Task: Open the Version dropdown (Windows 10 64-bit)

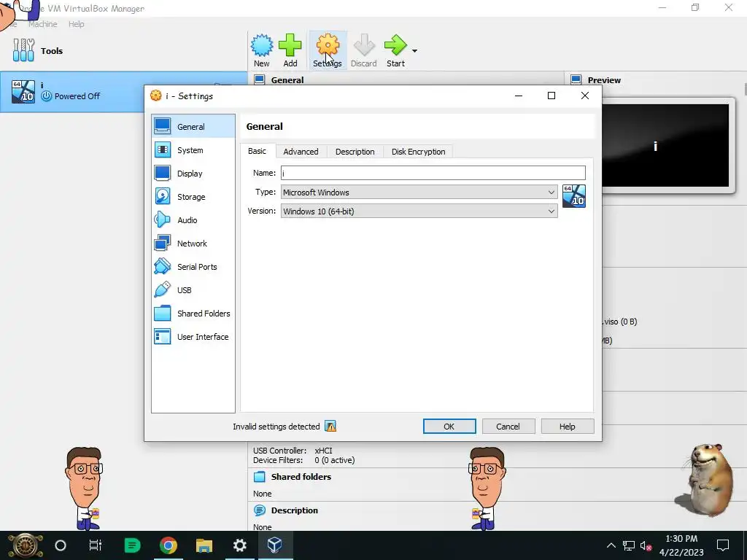Action: [419, 211]
